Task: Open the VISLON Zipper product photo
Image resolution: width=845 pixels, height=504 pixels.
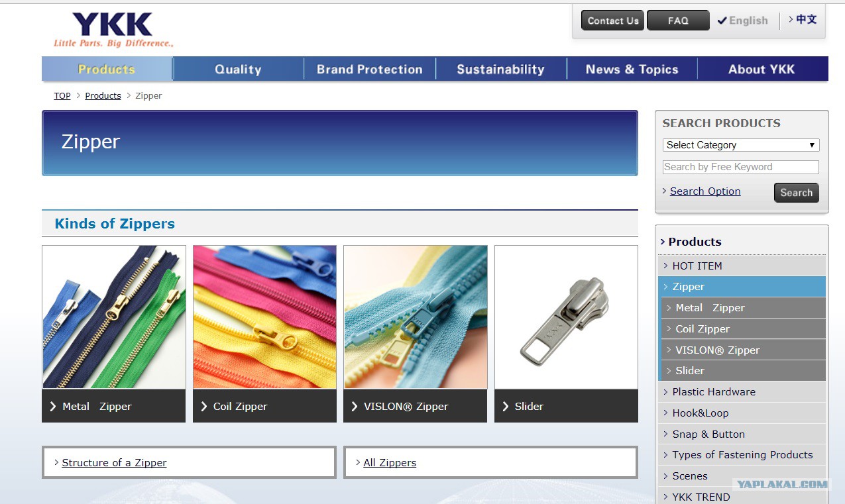Action: tap(416, 317)
